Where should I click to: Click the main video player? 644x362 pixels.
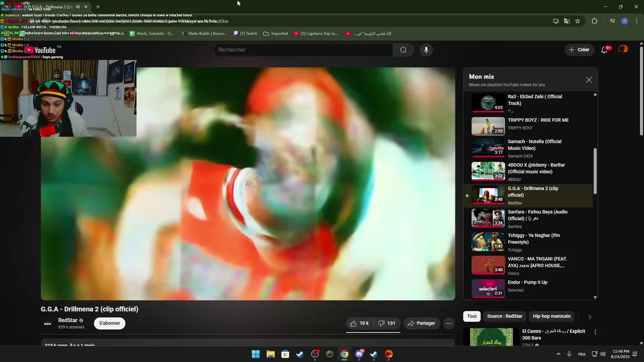[x=248, y=184]
